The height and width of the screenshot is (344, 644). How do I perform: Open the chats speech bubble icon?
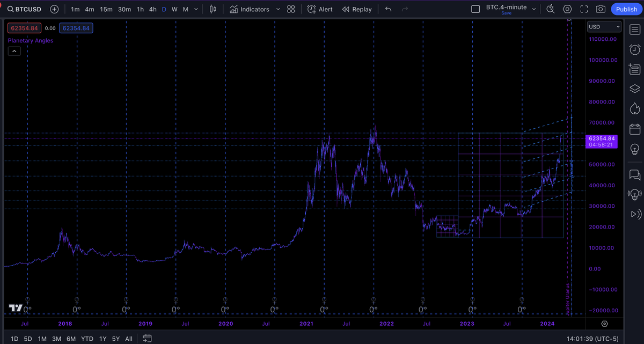[x=635, y=174]
